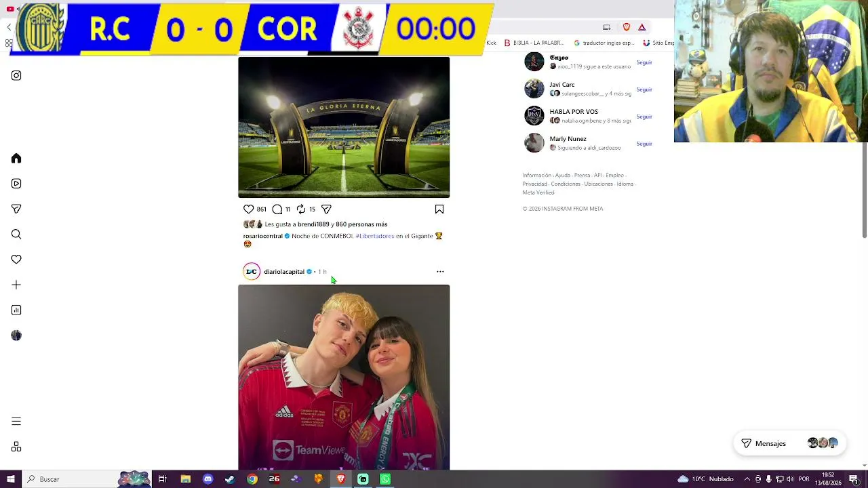
Task: Open brendi1889 profile from likes line
Action: [313, 224]
